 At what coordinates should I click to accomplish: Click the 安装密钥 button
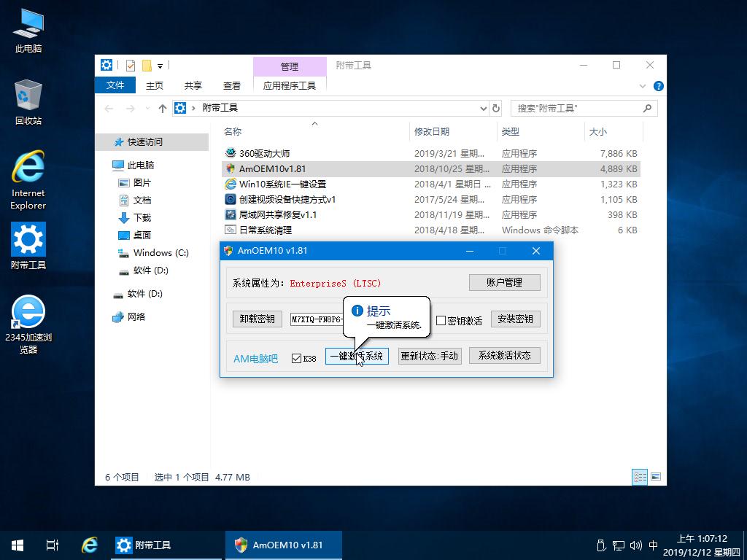click(x=516, y=319)
